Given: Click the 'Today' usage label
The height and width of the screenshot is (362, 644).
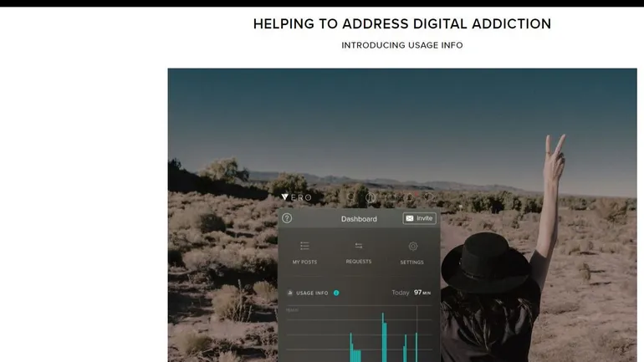Looking at the screenshot, I should tap(401, 293).
